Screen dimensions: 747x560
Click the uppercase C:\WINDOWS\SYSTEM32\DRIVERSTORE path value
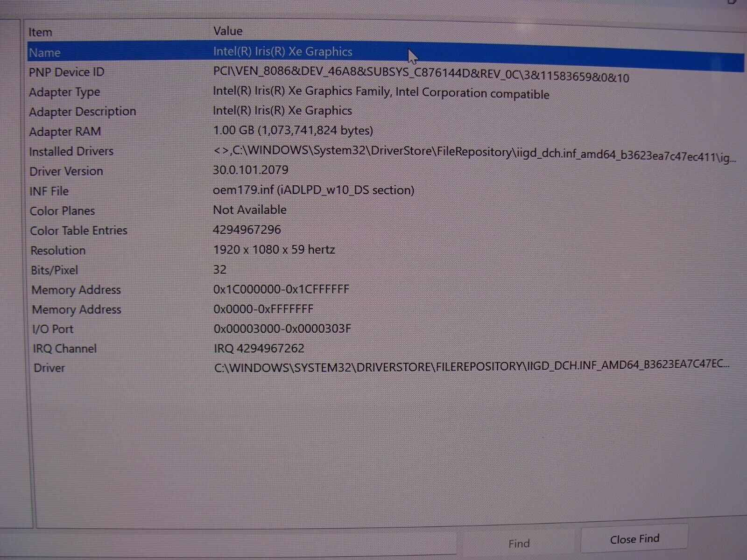(x=472, y=366)
